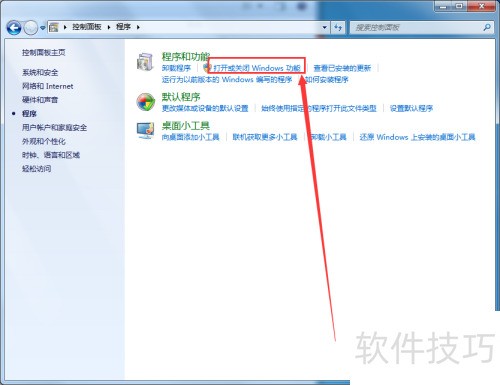The height and width of the screenshot is (385, 500).
Task: Select 外观和个性化 in the sidebar
Action: click(x=44, y=141)
